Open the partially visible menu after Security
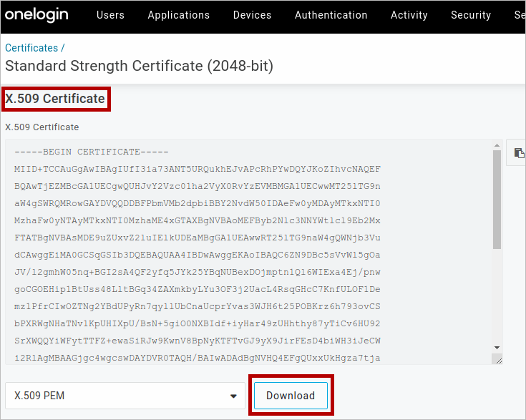 (x=520, y=15)
